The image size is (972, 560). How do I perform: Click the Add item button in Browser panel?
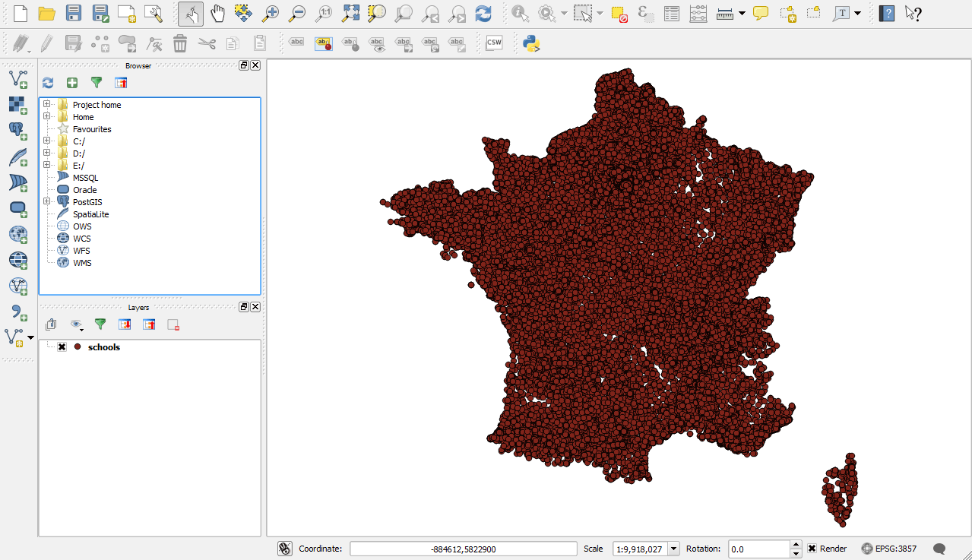click(72, 83)
